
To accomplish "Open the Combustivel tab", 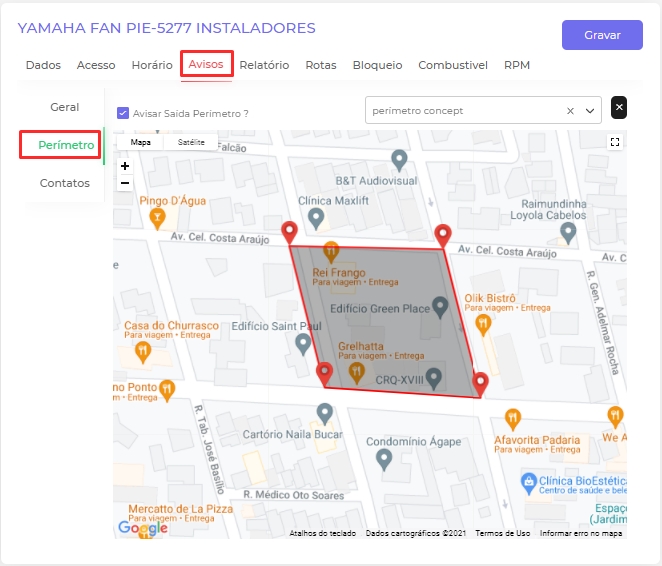I will (x=453, y=65).
